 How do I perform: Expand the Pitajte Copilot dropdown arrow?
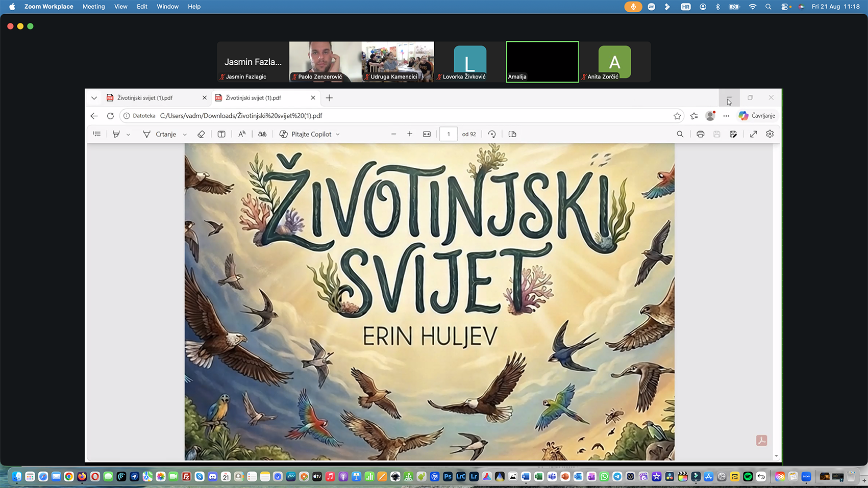coord(338,135)
